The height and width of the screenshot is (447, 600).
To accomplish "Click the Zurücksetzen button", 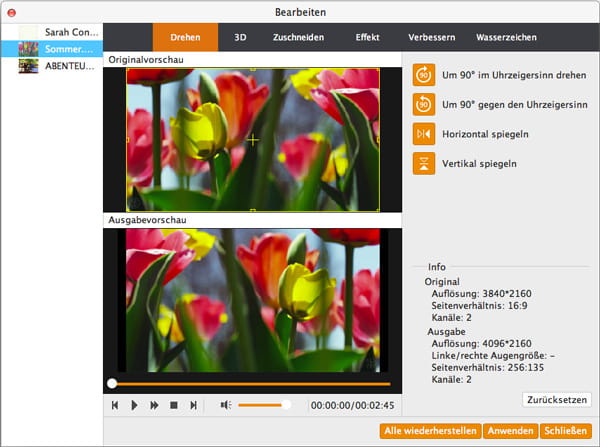I will pos(557,400).
